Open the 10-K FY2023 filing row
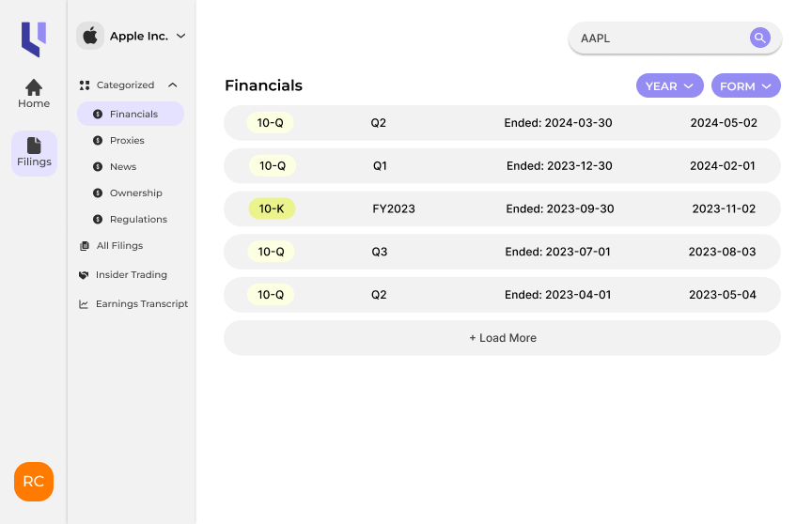This screenshot has height=524, width=812. coord(502,209)
